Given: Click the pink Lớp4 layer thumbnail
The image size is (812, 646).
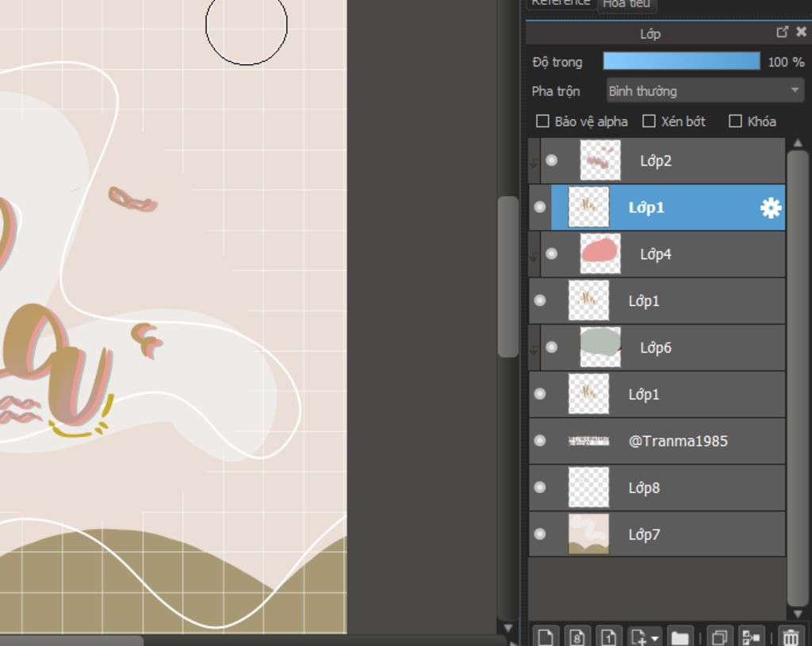Looking at the screenshot, I should (600, 254).
